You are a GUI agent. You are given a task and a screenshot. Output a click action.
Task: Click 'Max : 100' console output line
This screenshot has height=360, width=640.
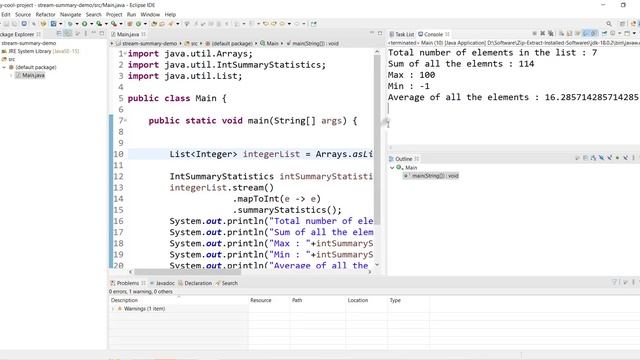click(x=411, y=75)
